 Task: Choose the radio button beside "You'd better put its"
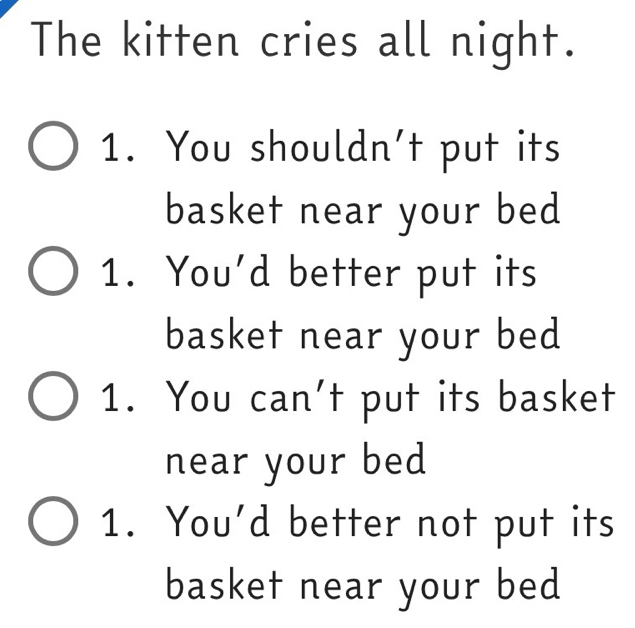pos(52,273)
